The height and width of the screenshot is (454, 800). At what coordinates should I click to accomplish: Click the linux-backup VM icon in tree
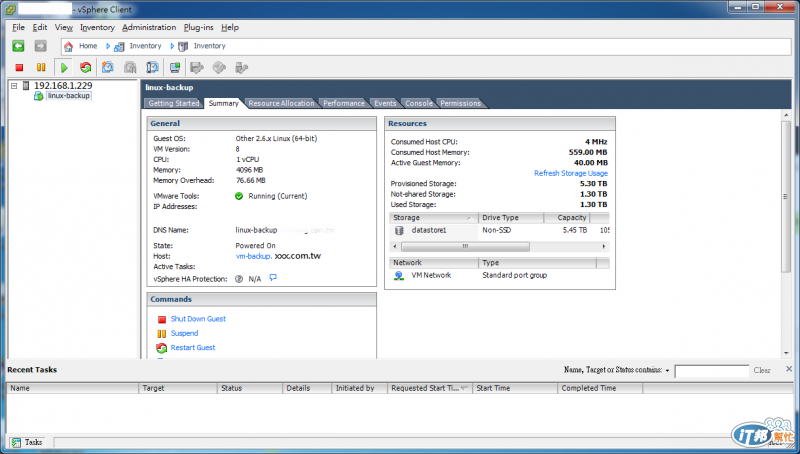(x=38, y=96)
